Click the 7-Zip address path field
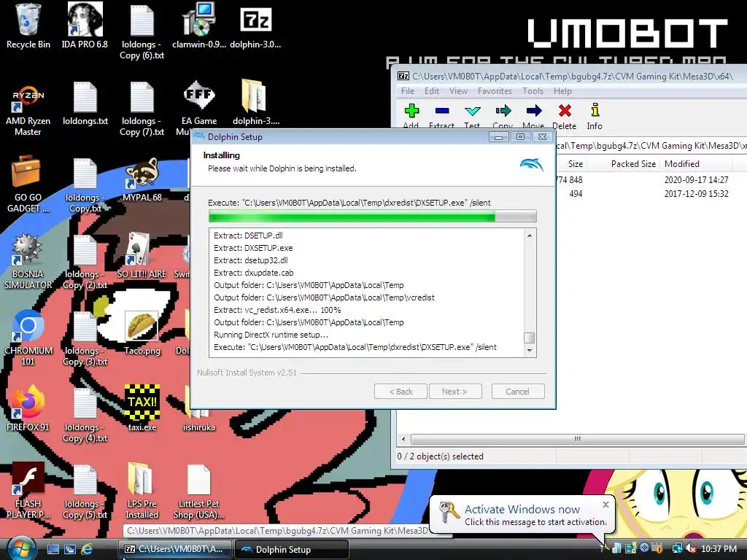 click(x=651, y=146)
